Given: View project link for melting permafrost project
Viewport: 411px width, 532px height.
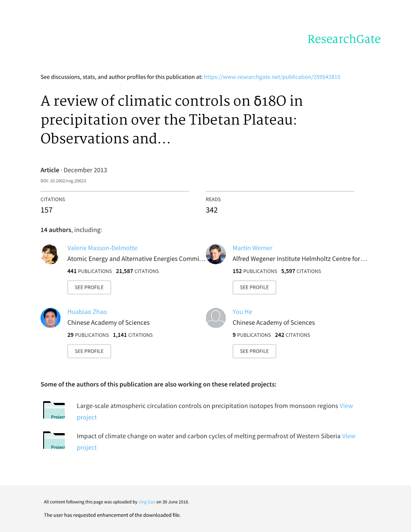Looking at the screenshot, I should tap(348, 436).
